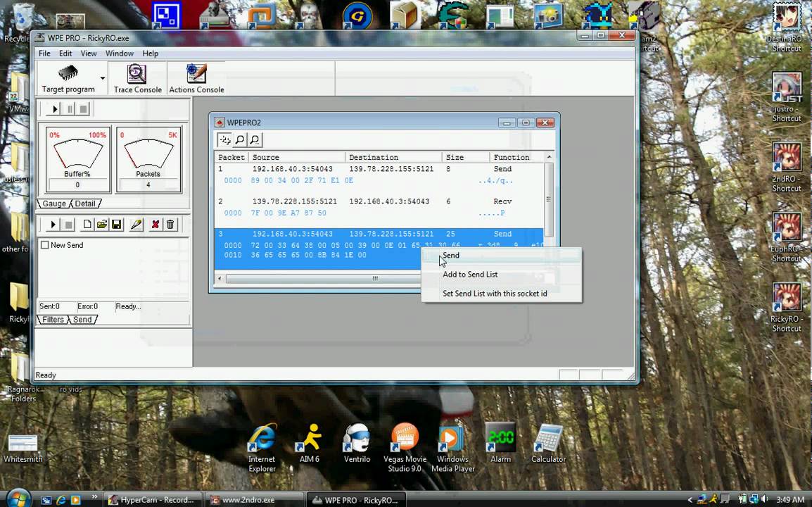Expand the Target program dropdown arrow

click(x=103, y=78)
